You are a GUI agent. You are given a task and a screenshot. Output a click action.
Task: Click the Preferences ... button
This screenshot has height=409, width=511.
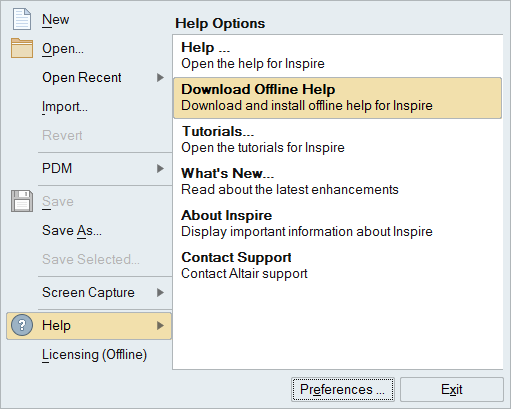point(343,389)
